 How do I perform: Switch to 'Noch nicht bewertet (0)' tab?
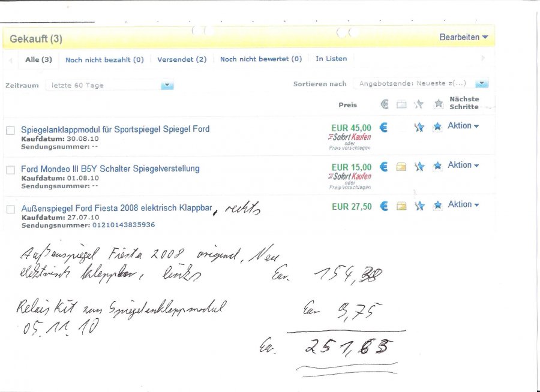(x=260, y=59)
